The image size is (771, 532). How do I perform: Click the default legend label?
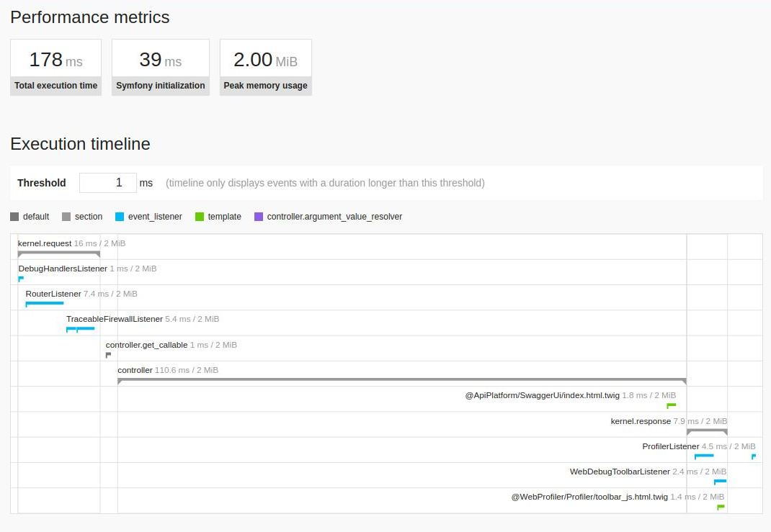[36, 217]
